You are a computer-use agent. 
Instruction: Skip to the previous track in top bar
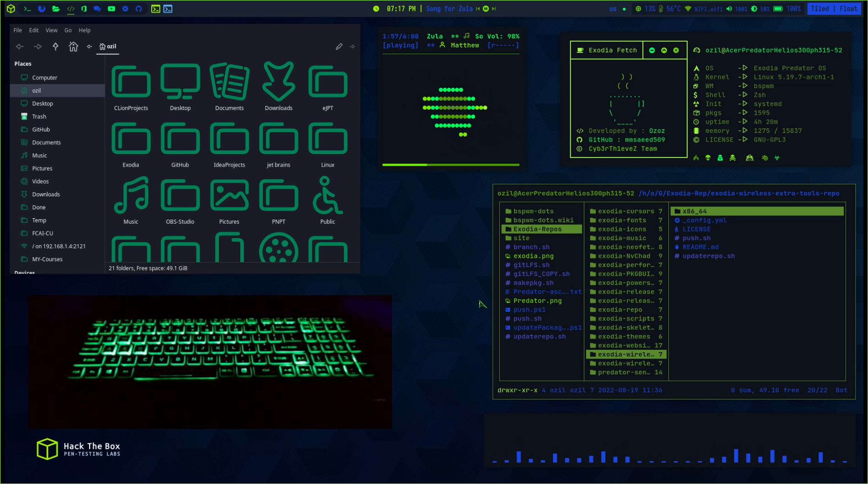478,9
